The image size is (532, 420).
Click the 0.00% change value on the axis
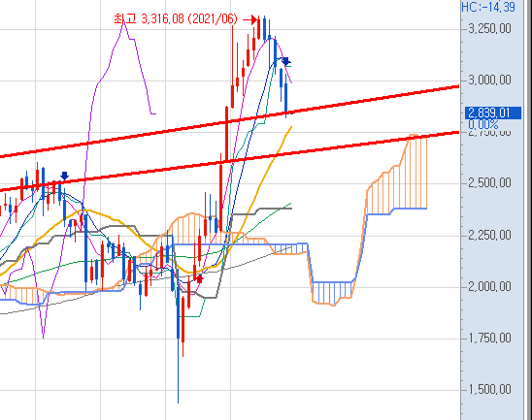click(x=483, y=124)
